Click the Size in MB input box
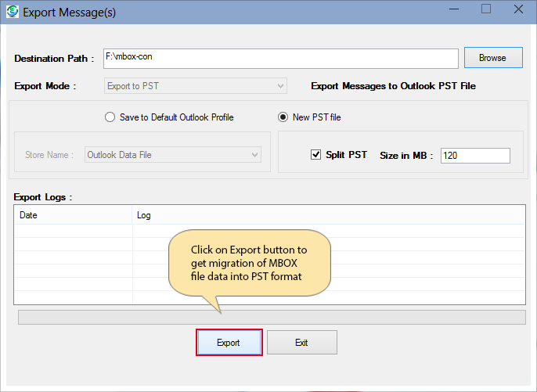Screen dimensions: 537x392 coord(475,156)
